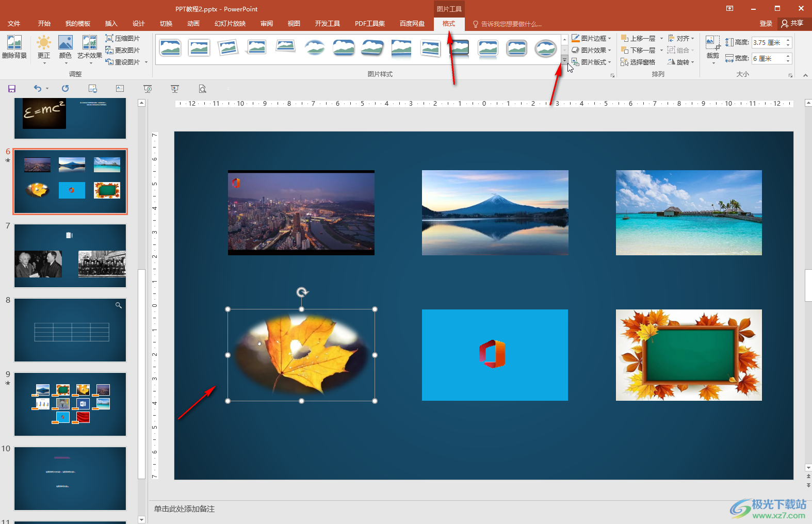The height and width of the screenshot is (524, 812).
Task: Click 更改图片 change picture
Action: click(x=123, y=50)
